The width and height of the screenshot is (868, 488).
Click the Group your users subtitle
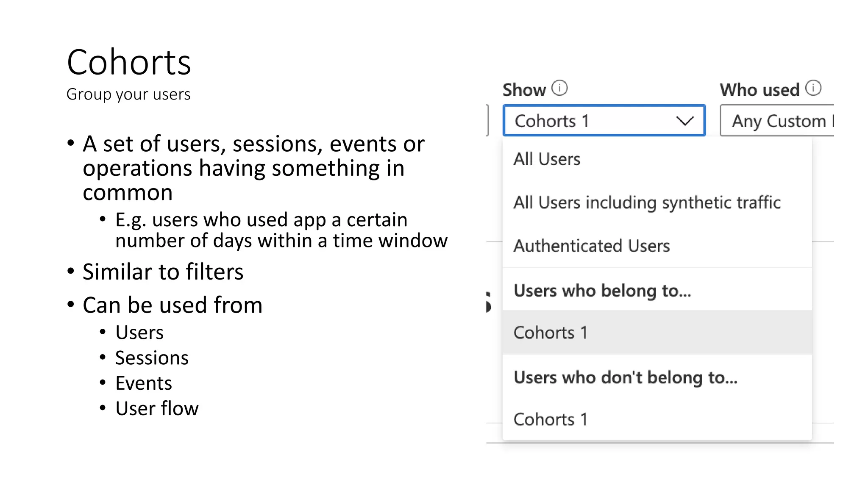coord(128,94)
